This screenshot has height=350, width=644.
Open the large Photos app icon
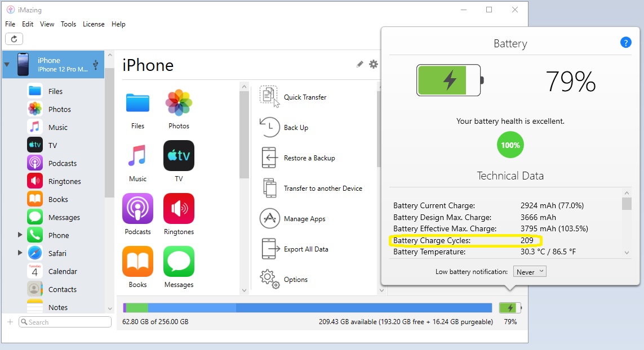click(179, 102)
